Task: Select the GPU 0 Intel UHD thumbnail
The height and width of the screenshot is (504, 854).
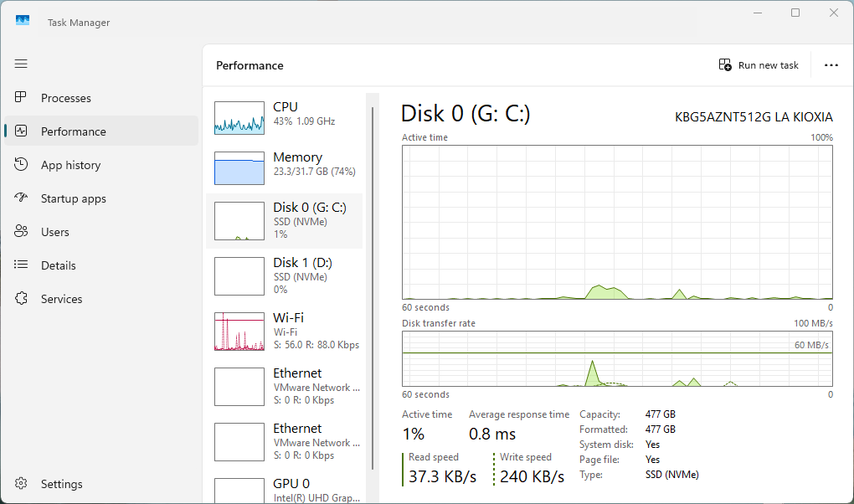Action: tap(239, 491)
